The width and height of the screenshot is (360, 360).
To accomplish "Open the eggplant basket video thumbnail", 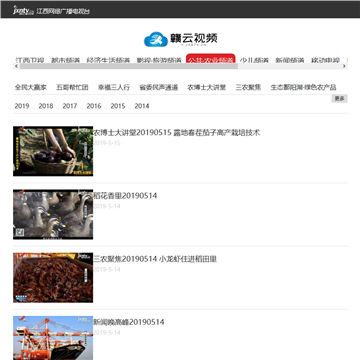I will coord(53,151).
